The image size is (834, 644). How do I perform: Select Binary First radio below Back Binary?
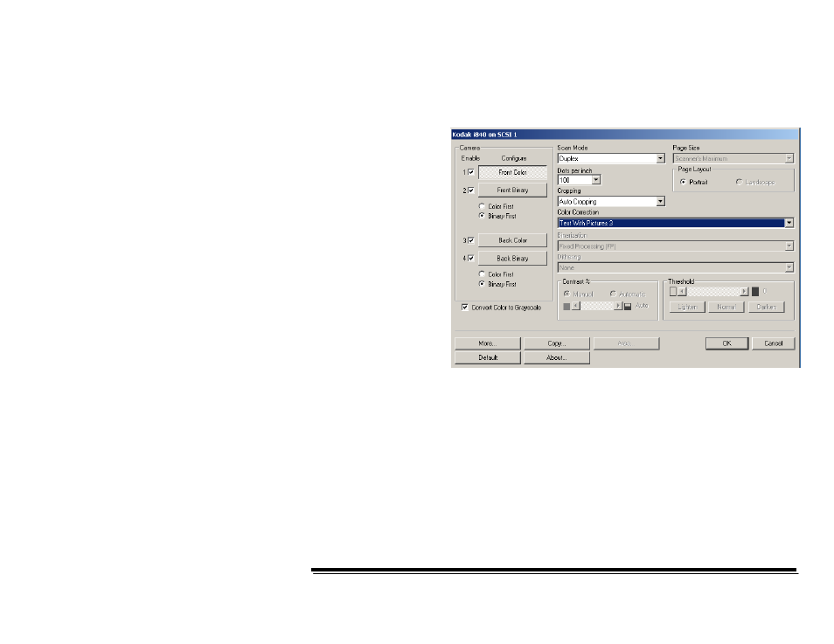pyautogui.click(x=482, y=284)
